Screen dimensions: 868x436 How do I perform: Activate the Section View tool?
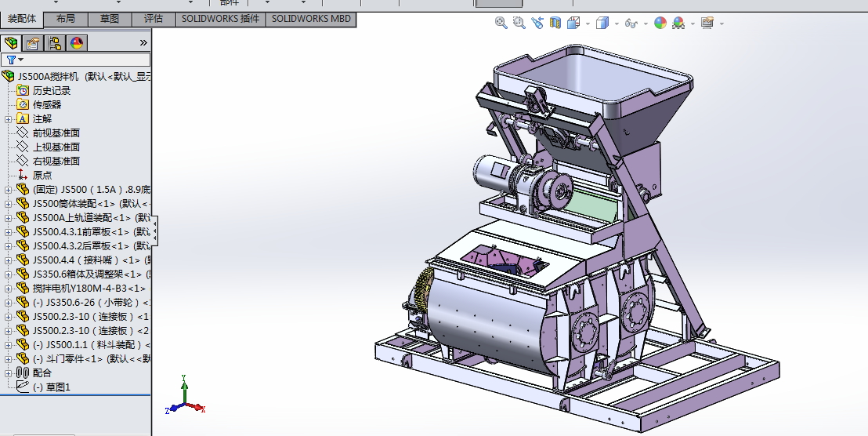(555, 24)
